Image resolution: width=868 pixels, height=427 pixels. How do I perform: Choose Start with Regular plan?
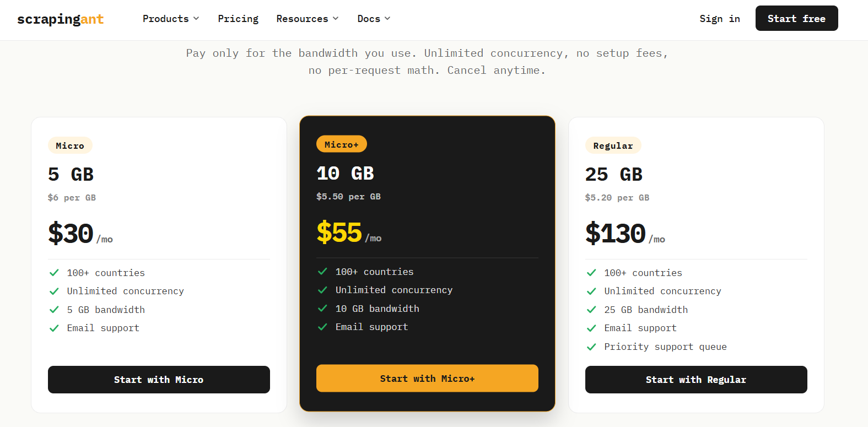pos(696,380)
